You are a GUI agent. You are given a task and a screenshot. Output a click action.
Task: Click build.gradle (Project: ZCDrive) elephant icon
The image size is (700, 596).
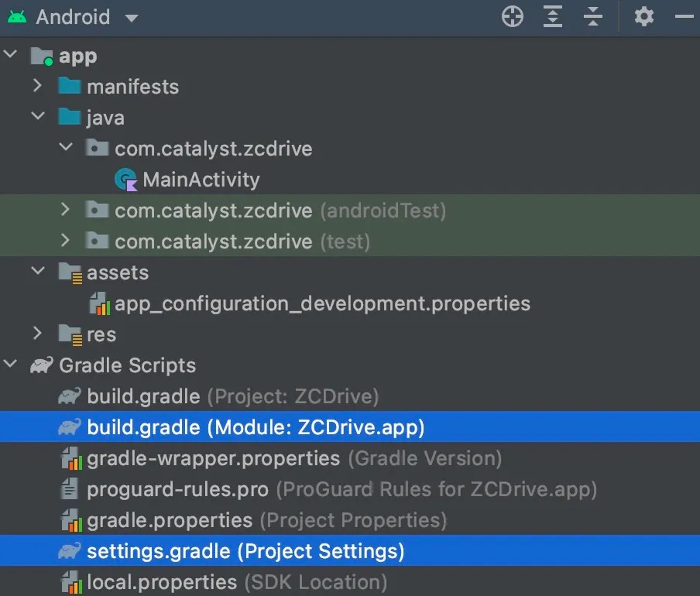[70, 396]
